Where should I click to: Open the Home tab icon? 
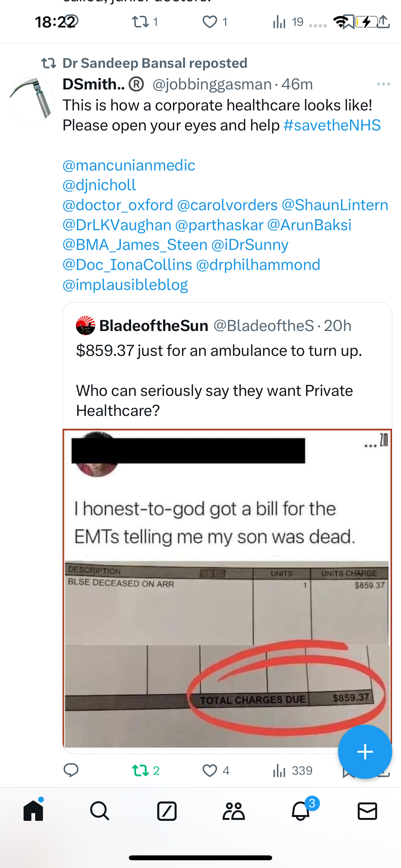pyautogui.click(x=33, y=811)
